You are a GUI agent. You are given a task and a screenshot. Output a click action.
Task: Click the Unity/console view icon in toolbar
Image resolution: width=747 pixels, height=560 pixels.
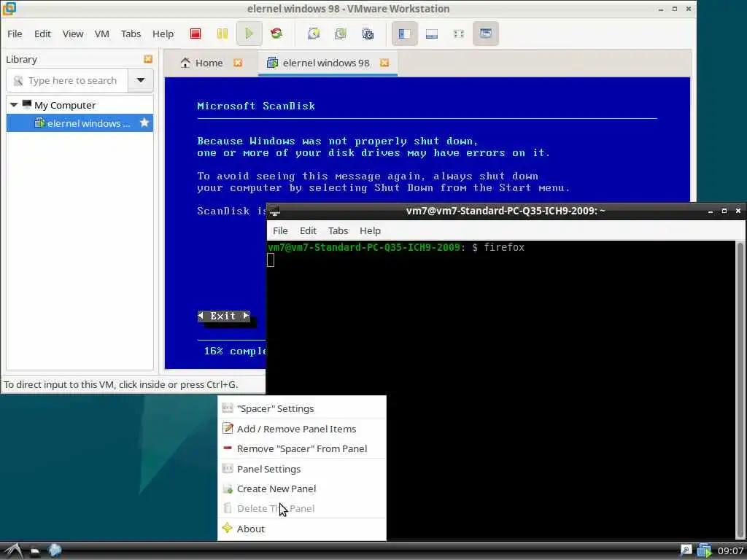pos(485,34)
